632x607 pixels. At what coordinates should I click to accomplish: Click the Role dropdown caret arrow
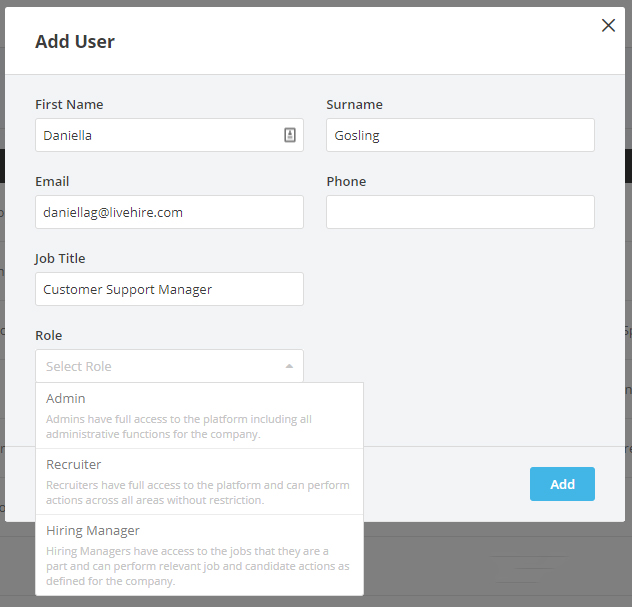click(289, 366)
